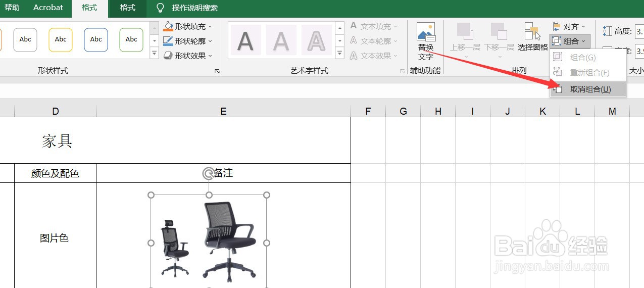This screenshot has width=644, height=288.
Task: Open the 形状填充 dropdown arrow
Action: pyautogui.click(x=210, y=26)
